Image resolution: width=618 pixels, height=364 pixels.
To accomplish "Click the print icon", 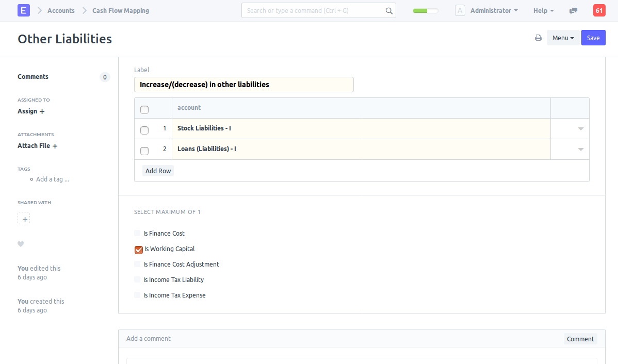I will point(538,38).
